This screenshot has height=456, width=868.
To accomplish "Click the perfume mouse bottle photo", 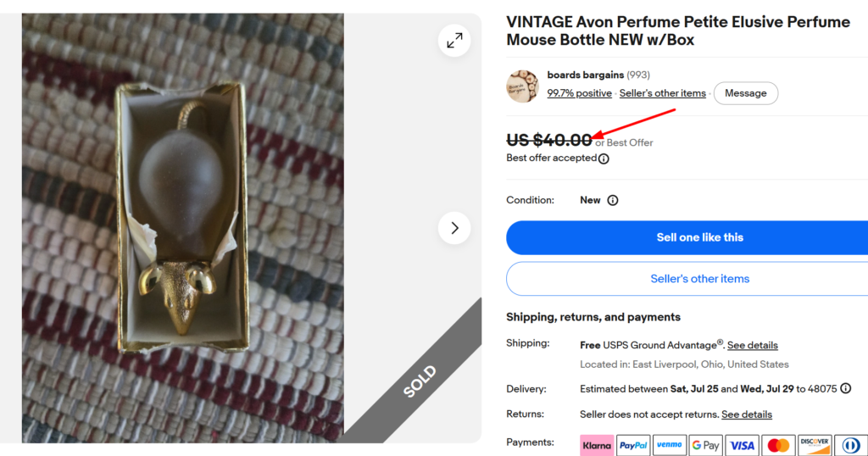I will tap(183, 228).
